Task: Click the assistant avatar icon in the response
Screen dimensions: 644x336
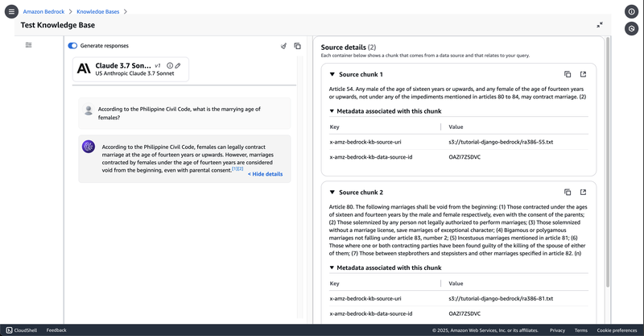Action: coord(89,147)
